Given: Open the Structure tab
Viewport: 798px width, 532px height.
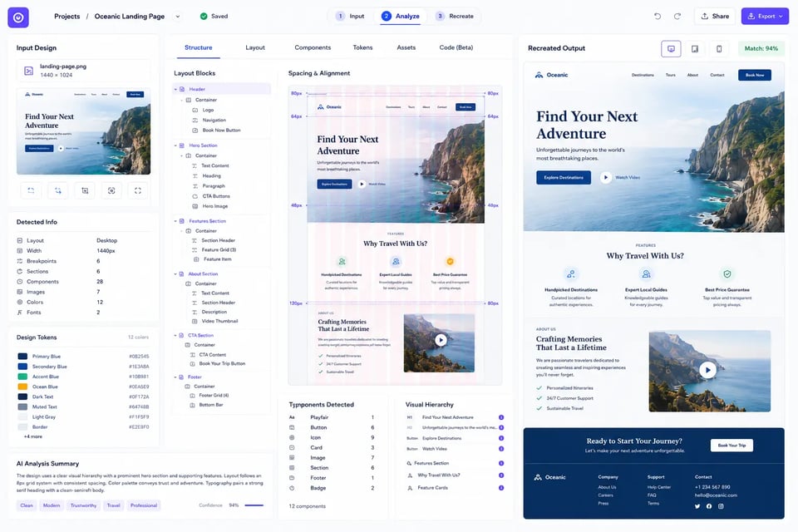Looking at the screenshot, I should (x=199, y=47).
